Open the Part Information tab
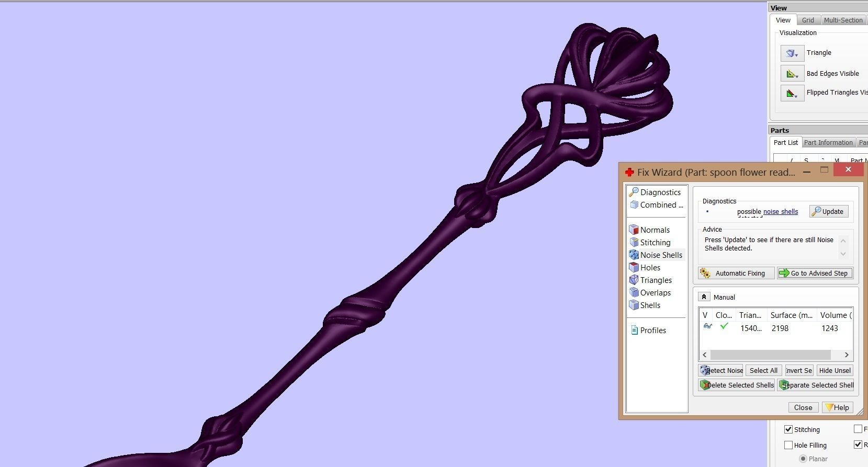Viewport: 868px width, 467px height. (828, 142)
